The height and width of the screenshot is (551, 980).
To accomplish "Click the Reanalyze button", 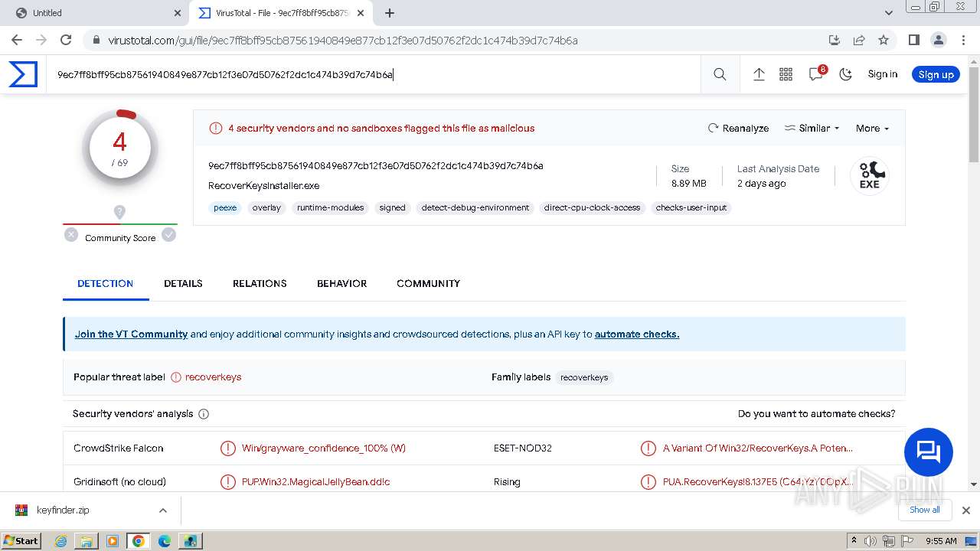I will click(x=738, y=129).
